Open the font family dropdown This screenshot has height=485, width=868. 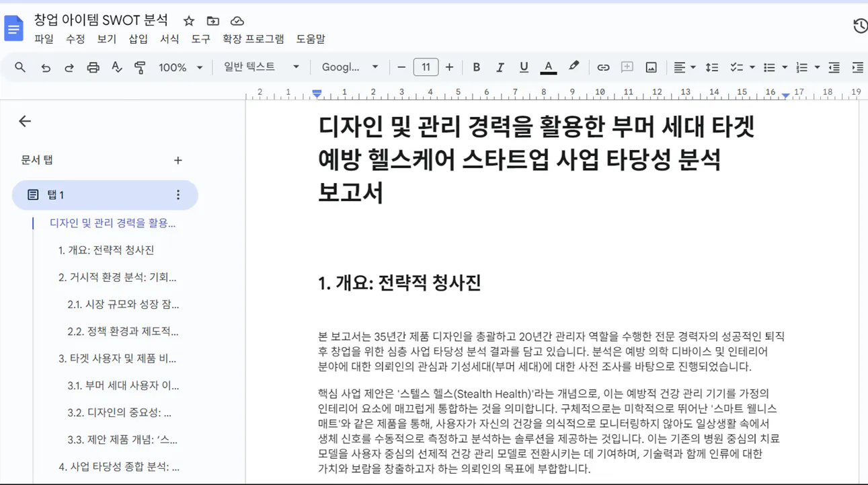coord(350,67)
